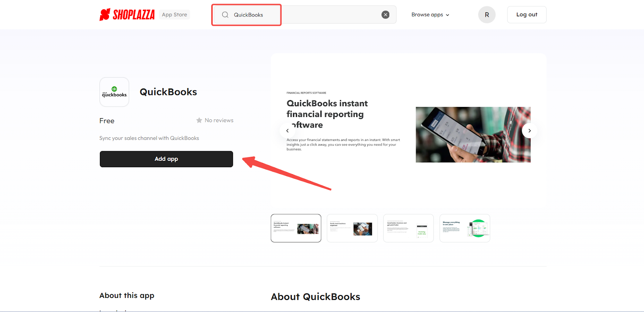Image resolution: width=644 pixels, height=312 pixels.
Task: Click the No reviews text
Action: pos(219,120)
